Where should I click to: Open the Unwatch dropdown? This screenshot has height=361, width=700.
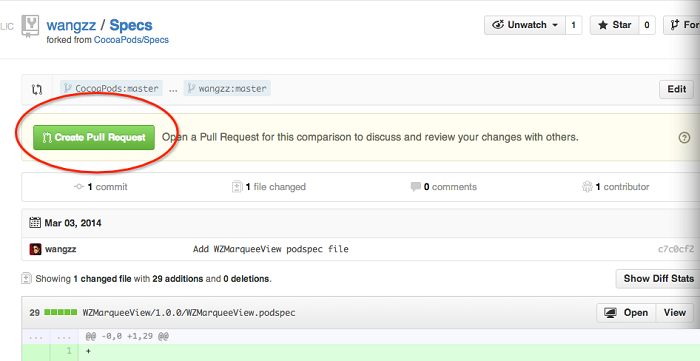[x=525, y=25]
